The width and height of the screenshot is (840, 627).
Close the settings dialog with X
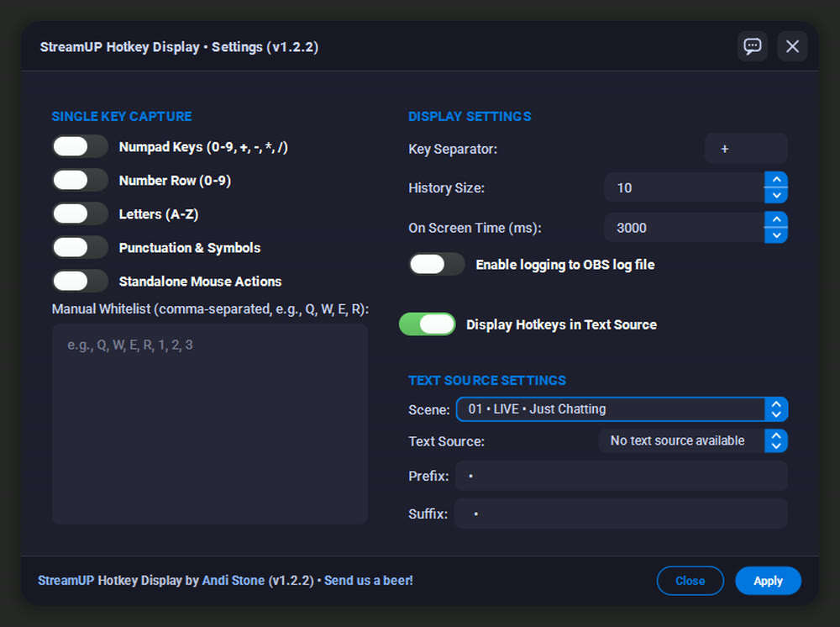792,46
